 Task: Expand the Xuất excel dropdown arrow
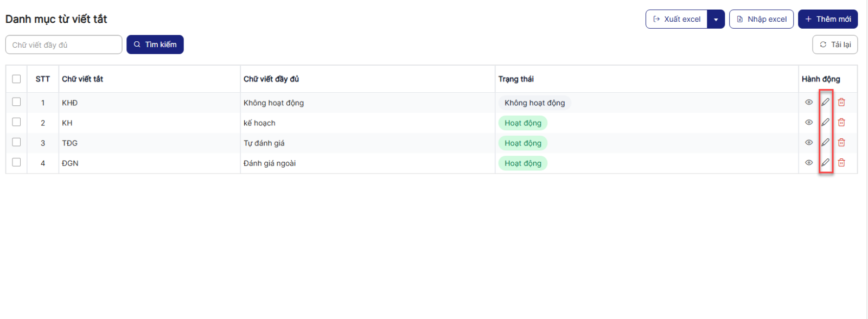[x=716, y=19]
